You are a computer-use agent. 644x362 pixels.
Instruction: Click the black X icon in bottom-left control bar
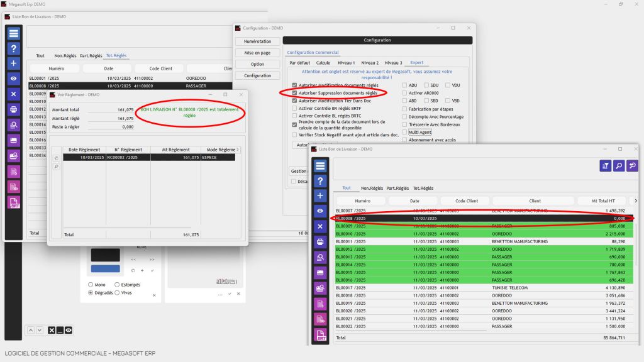[52, 330]
